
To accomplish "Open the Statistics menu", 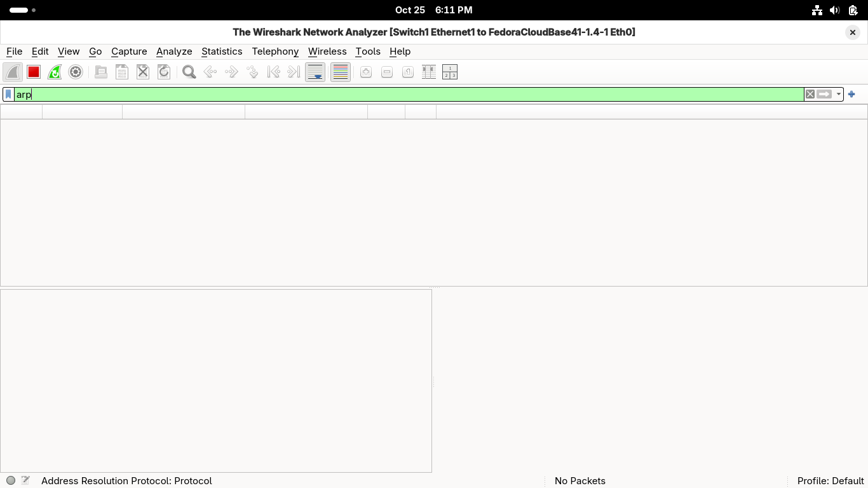I will [221, 51].
